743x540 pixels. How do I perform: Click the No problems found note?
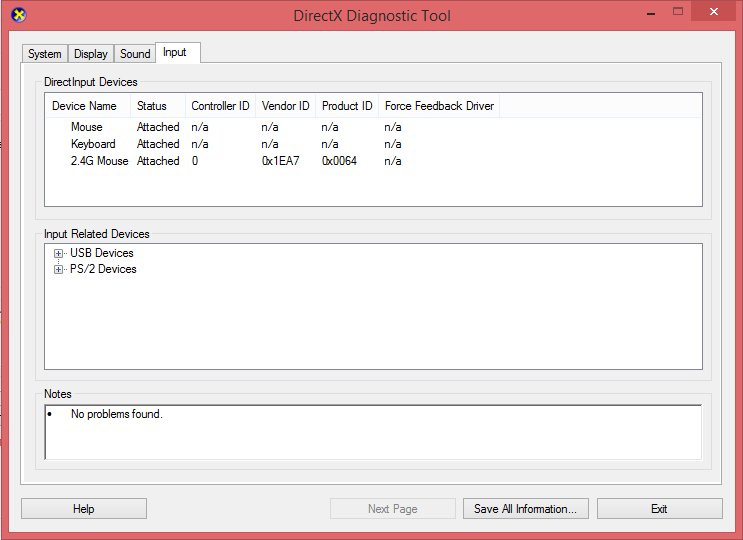click(x=116, y=414)
